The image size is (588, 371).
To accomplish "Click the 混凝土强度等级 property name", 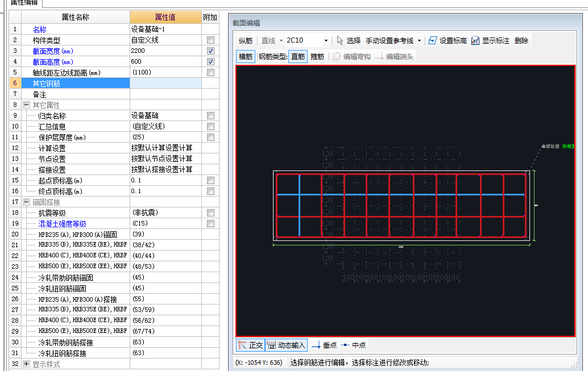I will [x=62, y=224].
